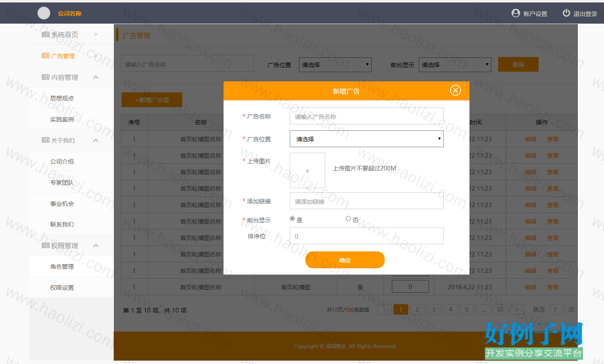Open 角色管理 in the sidebar
The image size is (604, 364).
62,267
